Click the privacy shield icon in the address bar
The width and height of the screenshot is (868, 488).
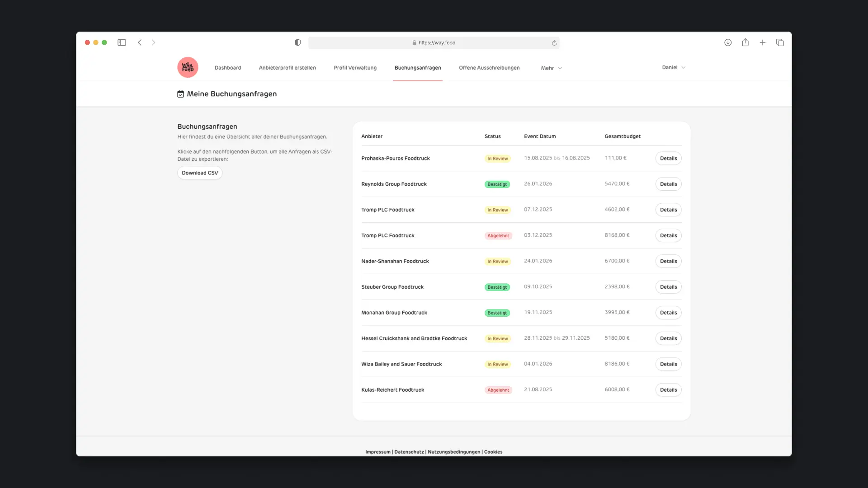pos(297,42)
